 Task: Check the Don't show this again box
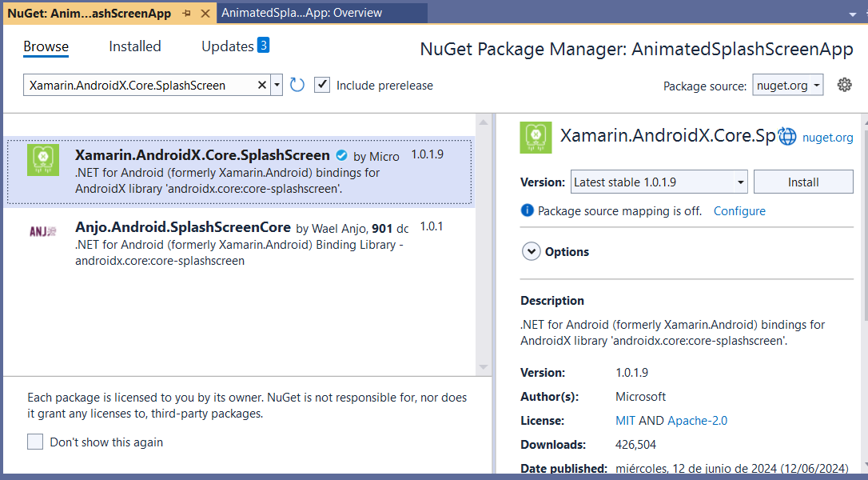(x=35, y=442)
